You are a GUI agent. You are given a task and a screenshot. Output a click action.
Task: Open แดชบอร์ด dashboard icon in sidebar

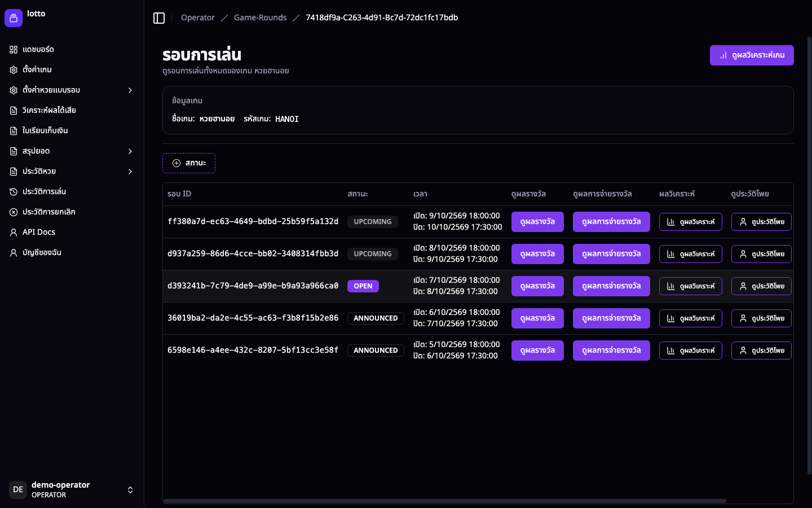(14, 50)
